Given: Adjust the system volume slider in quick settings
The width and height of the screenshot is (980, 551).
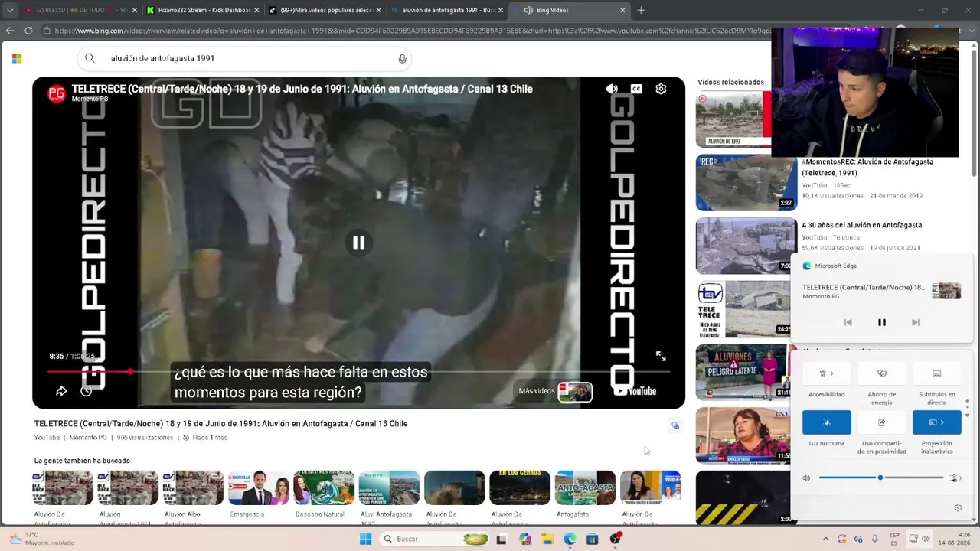Looking at the screenshot, I should click(x=880, y=478).
